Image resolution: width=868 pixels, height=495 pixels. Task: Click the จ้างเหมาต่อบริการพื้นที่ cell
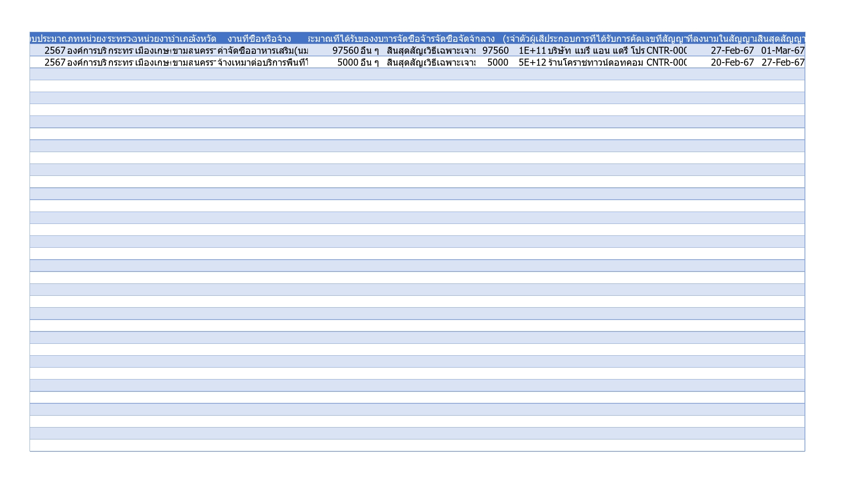coord(262,63)
